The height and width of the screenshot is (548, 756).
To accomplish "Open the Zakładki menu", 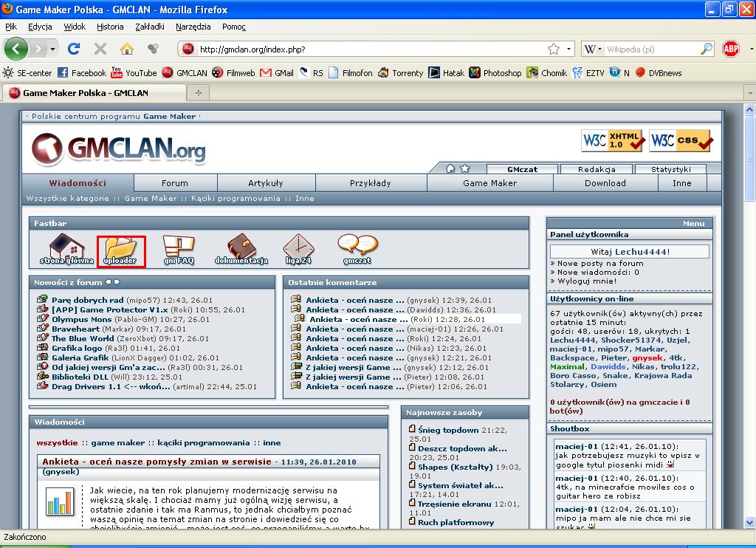I will 150,27.
